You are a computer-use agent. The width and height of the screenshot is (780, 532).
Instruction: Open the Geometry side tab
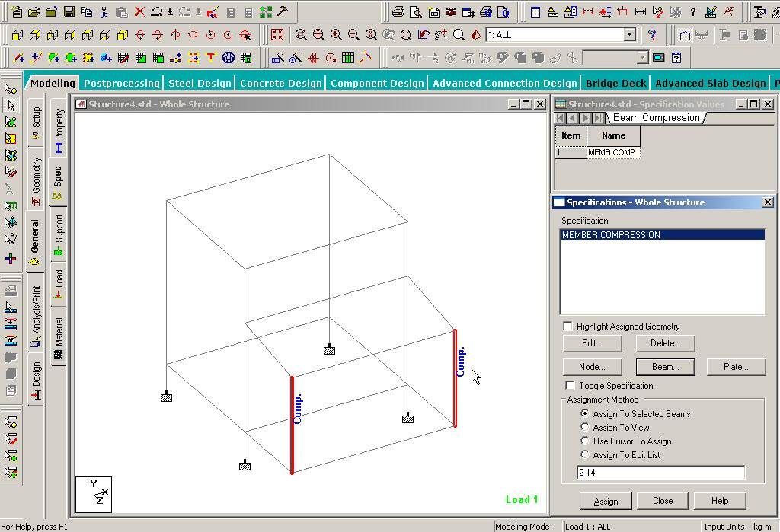tap(36, 181)
